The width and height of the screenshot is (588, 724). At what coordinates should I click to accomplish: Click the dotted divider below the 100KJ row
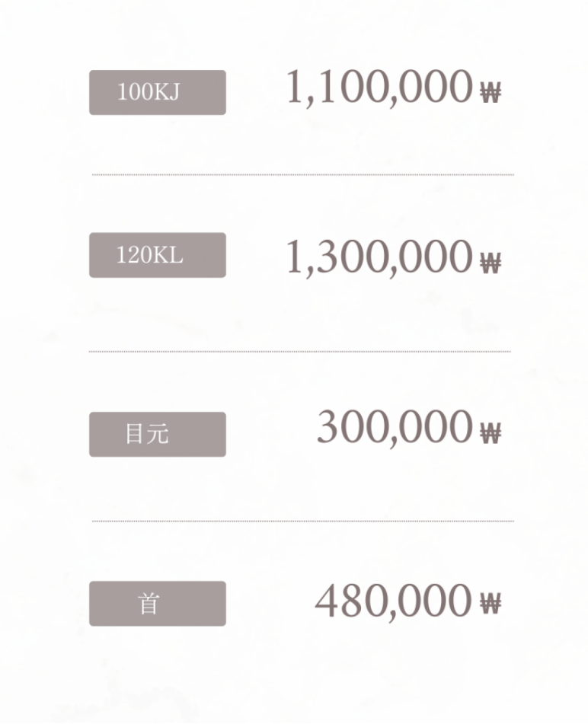tap(303, 175)
